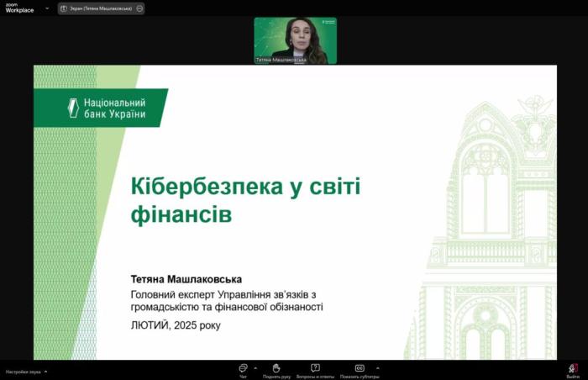
Task: Click the Zoom Workplace logo
Action: click(19, 8)
